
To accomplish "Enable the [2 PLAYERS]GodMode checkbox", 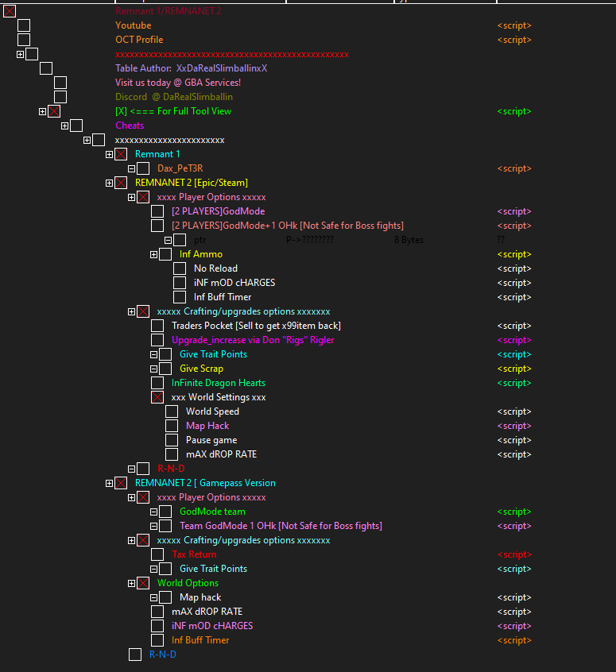I will (x=157, y=211).
